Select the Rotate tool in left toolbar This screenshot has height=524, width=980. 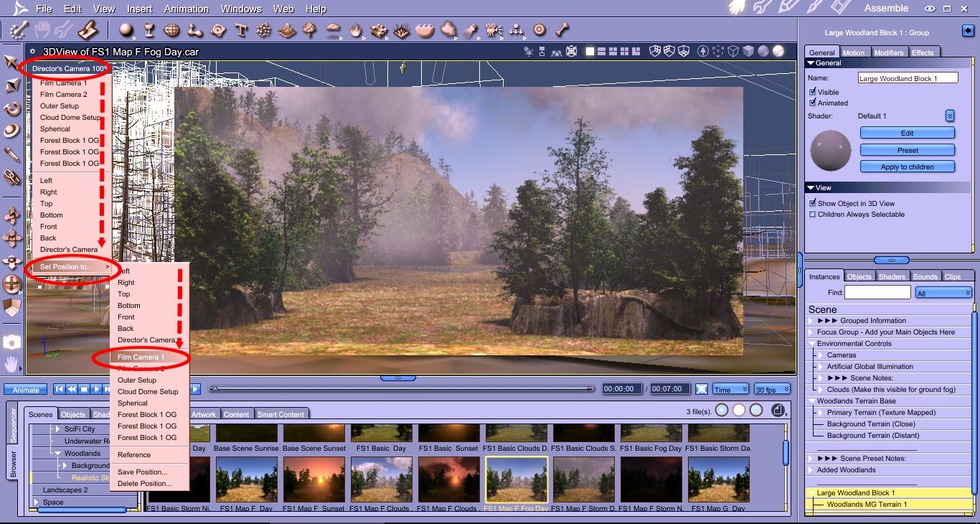tap(12, 109)
